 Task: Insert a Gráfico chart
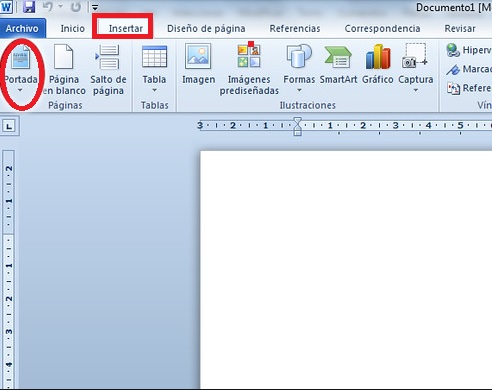[x=378, y=64]
